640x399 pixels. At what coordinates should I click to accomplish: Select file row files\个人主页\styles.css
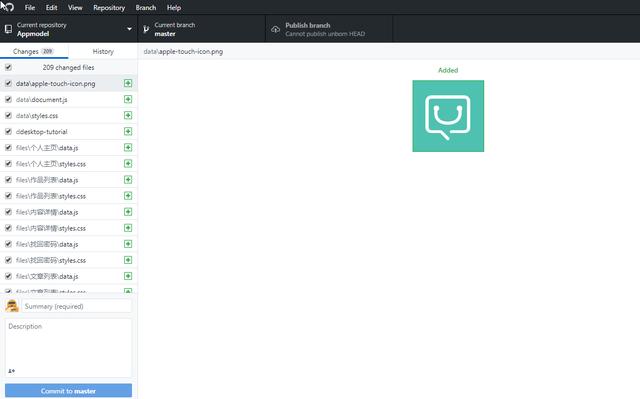pos(69,164)
